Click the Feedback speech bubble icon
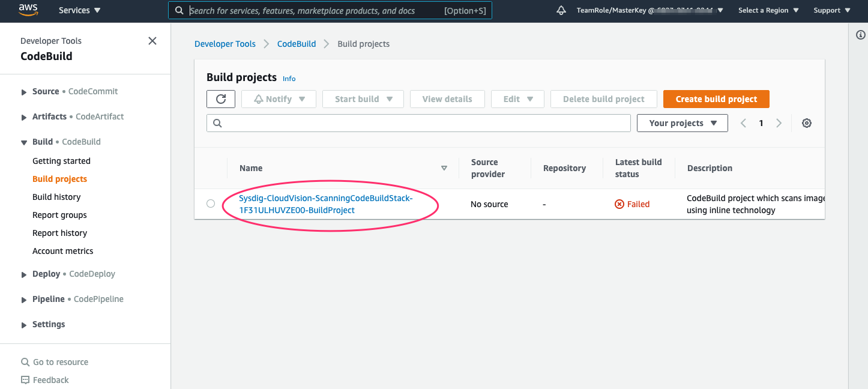The image size is (868, 389). (25, 380)
